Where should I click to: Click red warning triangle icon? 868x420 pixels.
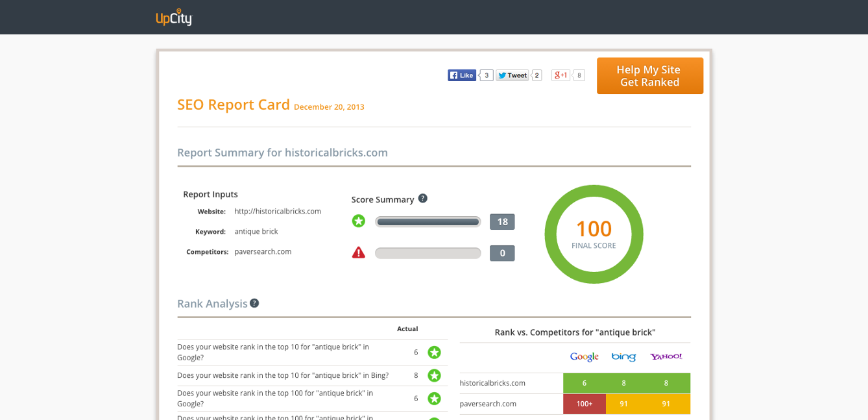[359, 253]
